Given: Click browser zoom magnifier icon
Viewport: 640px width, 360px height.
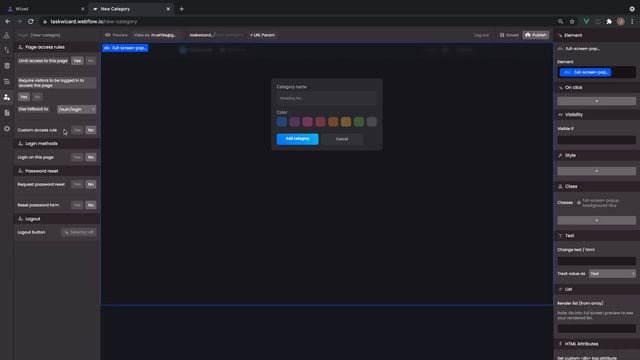Looking at the screenshot, I should pos(560,21).
